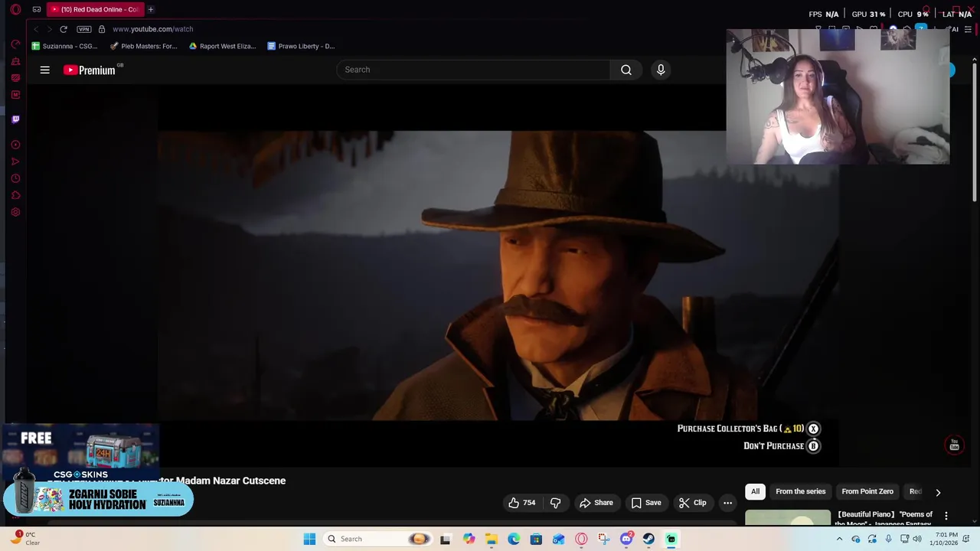Open Microsoft Store from the taskbar

[536, 539]
